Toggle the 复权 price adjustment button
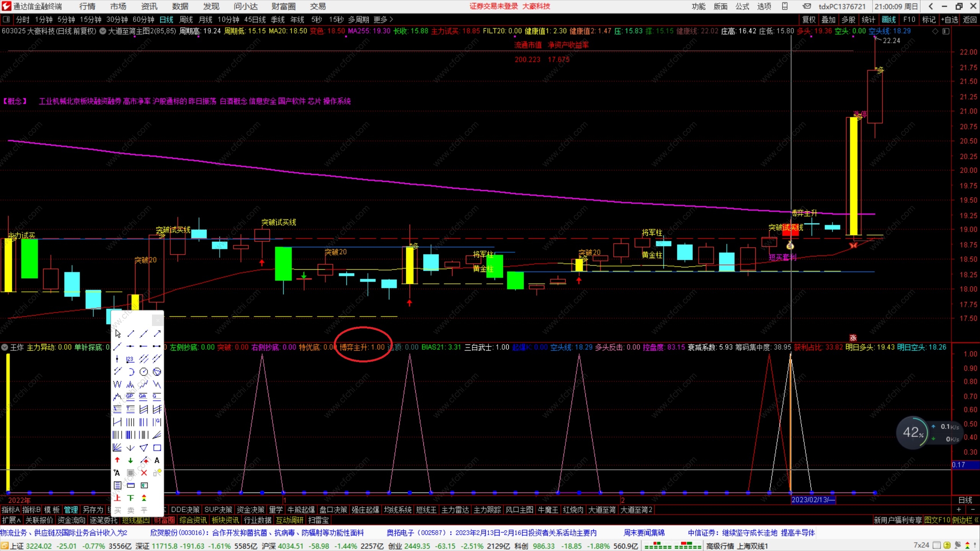Image resolution: width=980 pixels, height=551 pixels. 809,20
